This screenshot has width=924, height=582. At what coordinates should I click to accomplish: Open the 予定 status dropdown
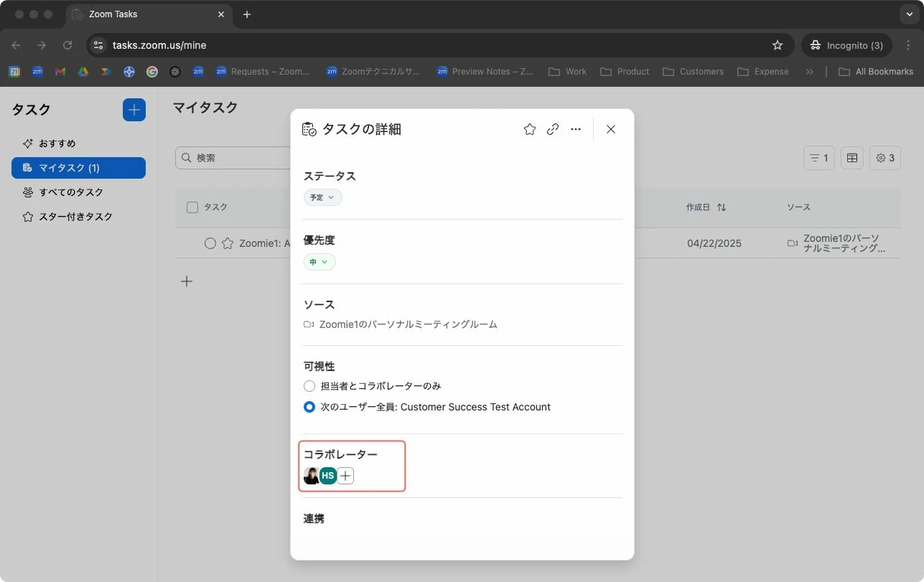point(323,197)
